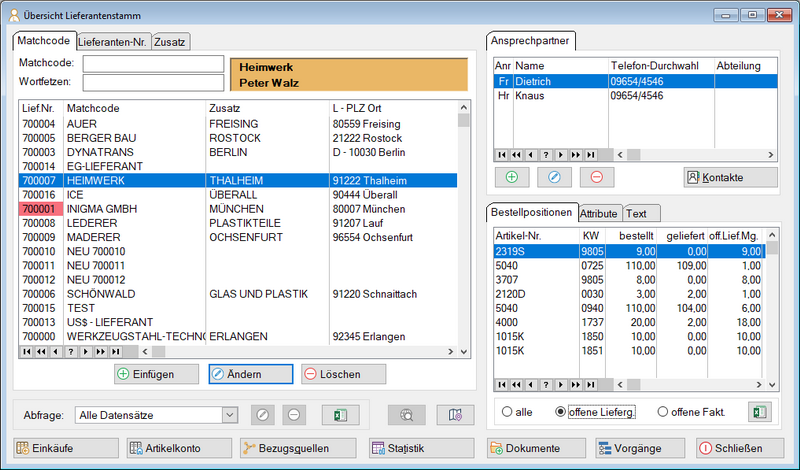The width and height of the screenshot is (800, 470).
Task: Open the Attribute tab
Action: pyautogui.click(x=598, y=214)
